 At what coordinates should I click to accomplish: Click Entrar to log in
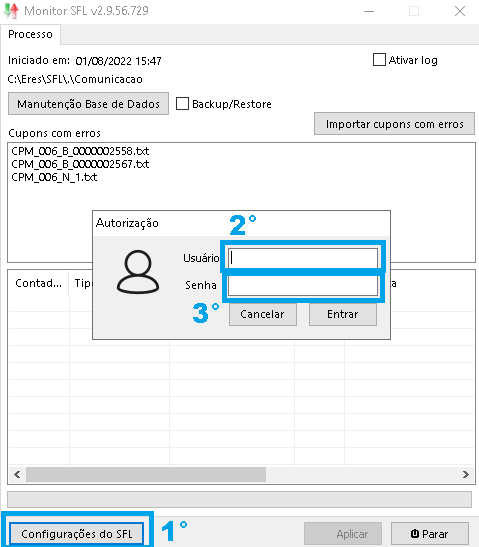(x=343, y=314)
